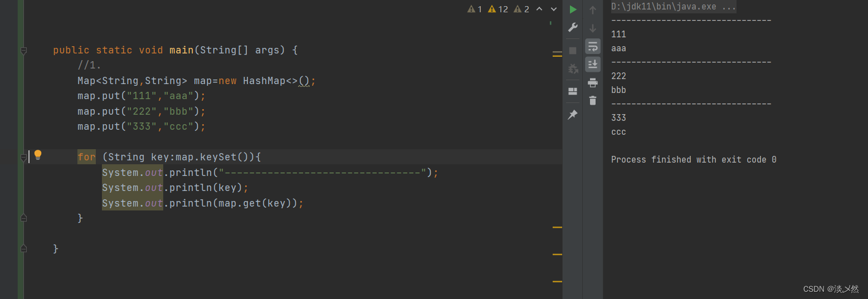This screenshot has height=299, width=868.
Task: Click console output line ccc
Action: [x=618, y=132]
